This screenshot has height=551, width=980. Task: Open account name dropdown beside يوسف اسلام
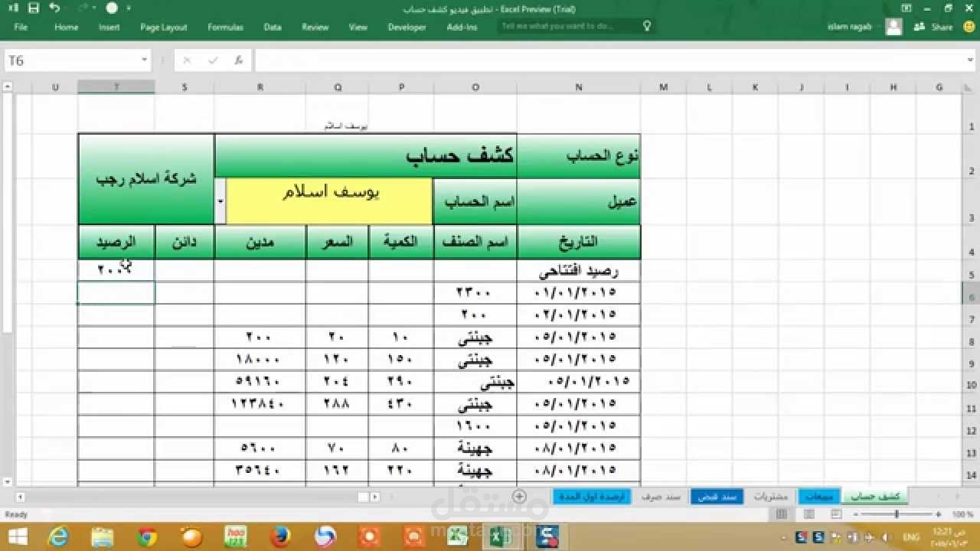(220, 201)
